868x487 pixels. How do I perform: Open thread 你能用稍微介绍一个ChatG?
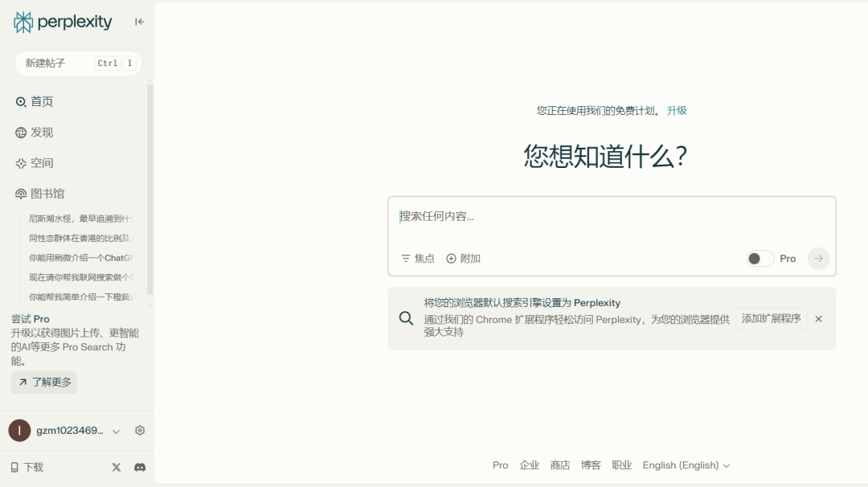point(81,258)
